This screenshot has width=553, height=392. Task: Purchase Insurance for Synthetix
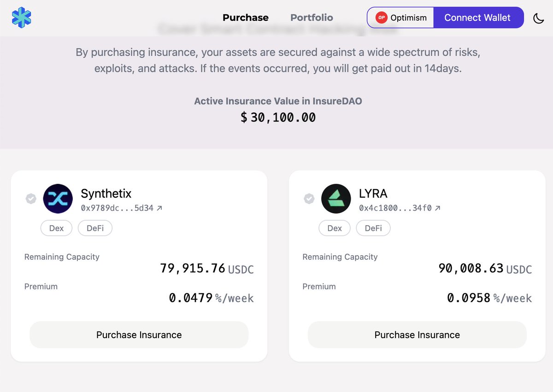click(x=139, y=335)
